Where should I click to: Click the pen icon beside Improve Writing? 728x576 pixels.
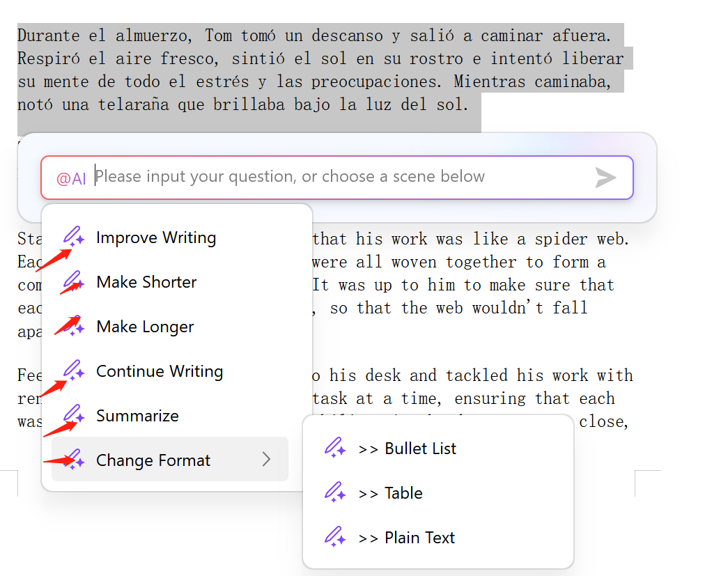click(74, 236)
